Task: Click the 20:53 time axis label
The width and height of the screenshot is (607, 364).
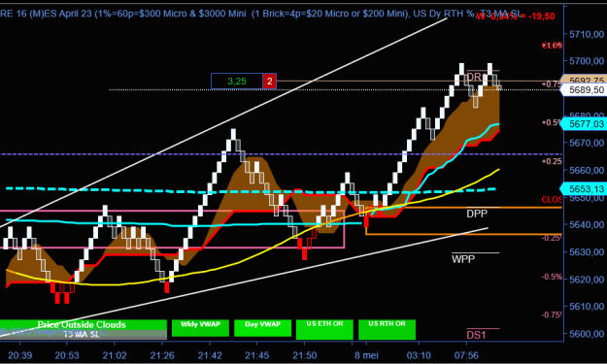Action: pyautogui.click(x=67, y=355)
